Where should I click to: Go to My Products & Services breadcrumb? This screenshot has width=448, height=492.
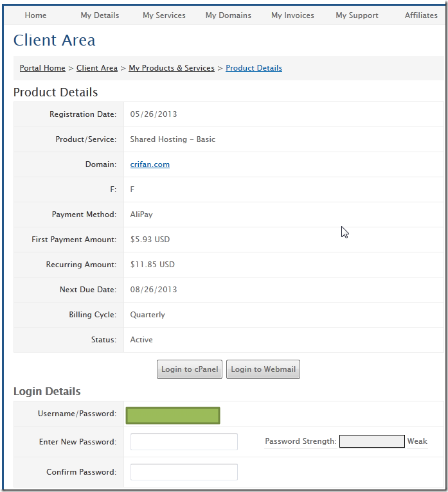click(x=172, y=68)
